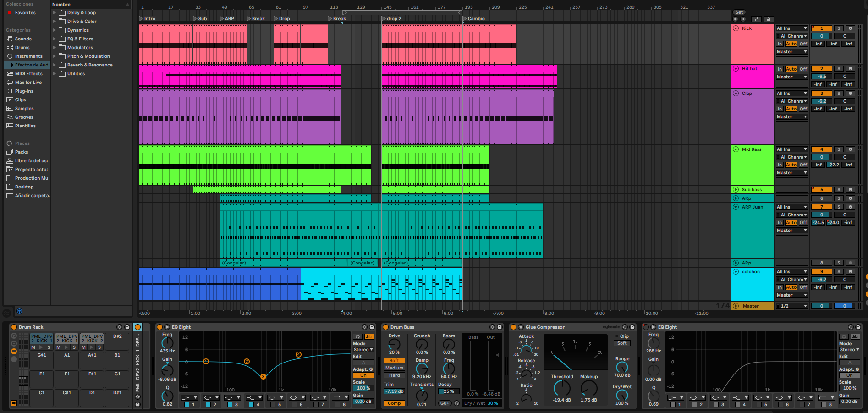Toggle Kick track activator number 1
Screen dimensions: 868x413
pyautogui.click(x=821, y=28)
